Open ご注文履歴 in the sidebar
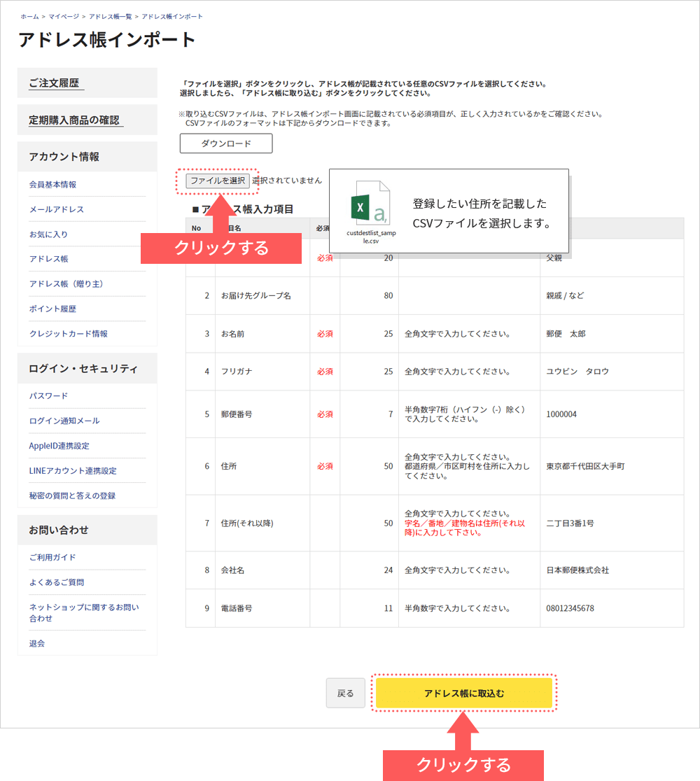This screenshot has height=781, width=700. (x=55, y=83)
